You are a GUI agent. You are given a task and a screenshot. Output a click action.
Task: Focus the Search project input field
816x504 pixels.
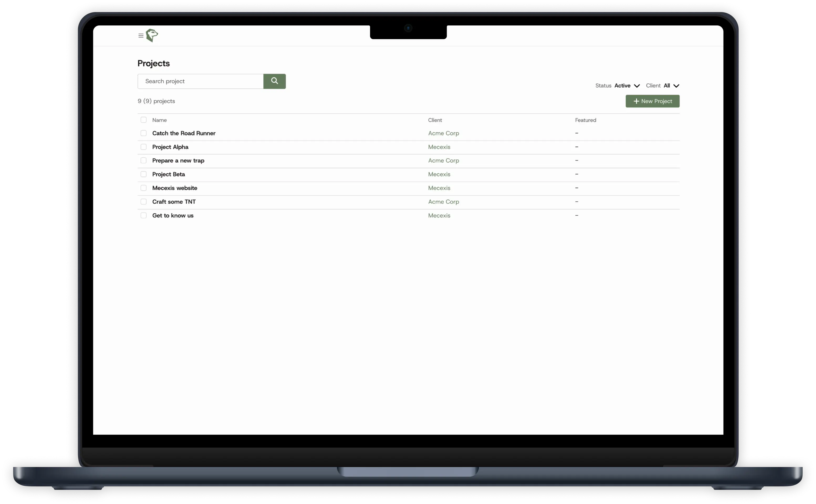point(200,81)
